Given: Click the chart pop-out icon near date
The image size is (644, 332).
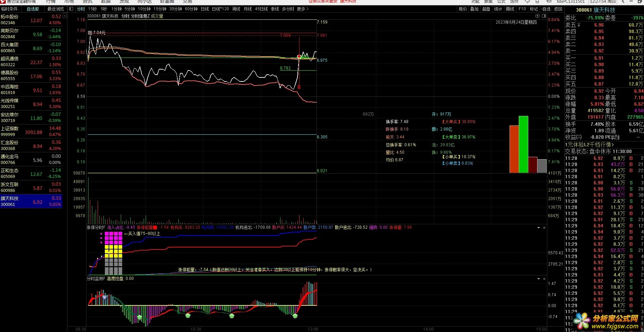Looking at the screenshot, I should [x=537, y=16].
